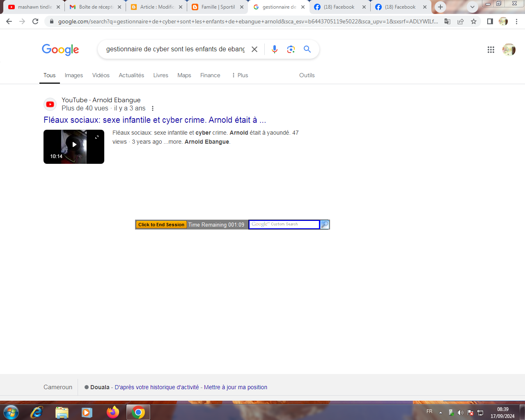Select the Images search filter

(74, 75)
